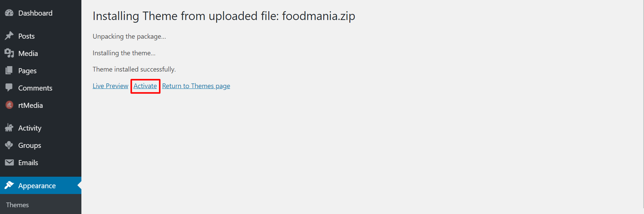Click the Posts menu label
Image resolution: width=644 pixels, height=214 pixels.
26,36
